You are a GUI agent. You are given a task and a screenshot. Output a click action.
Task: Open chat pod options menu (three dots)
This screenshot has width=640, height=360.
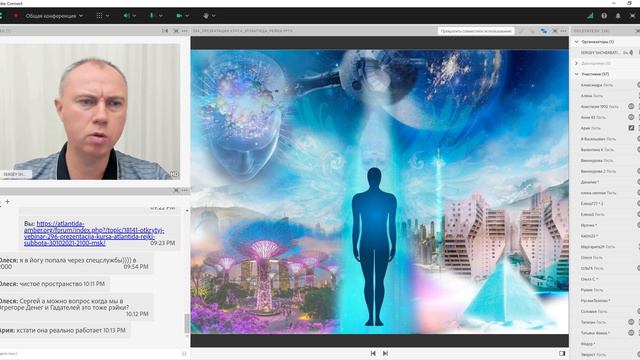(x=185, y=190)
